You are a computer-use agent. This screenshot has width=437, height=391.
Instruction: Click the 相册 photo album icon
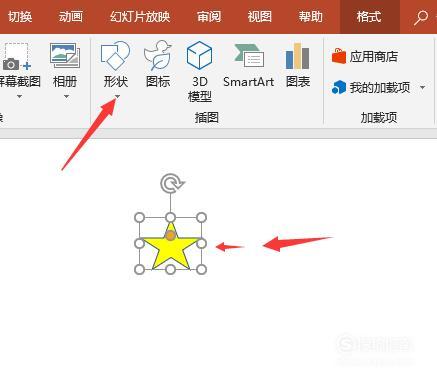coord(65,55)
